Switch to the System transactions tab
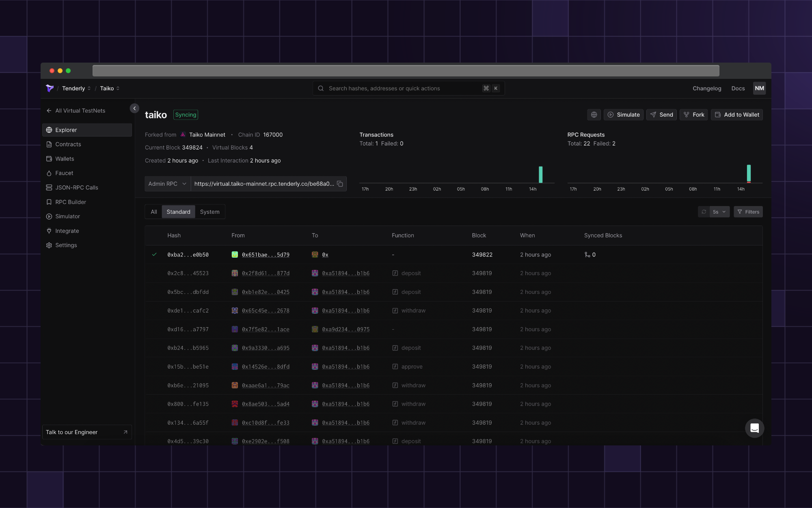Image resolution: width=812 pixels, height=508 pixels. (x=209, y=212)
